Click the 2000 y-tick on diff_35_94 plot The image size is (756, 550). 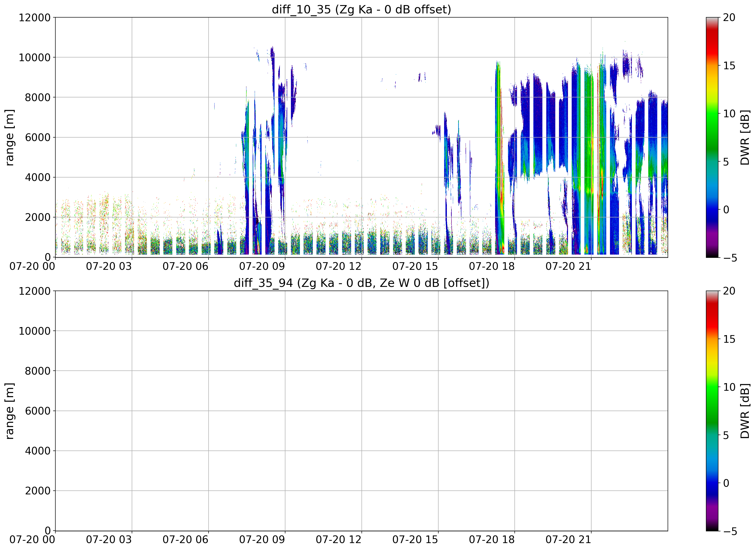(x=38, y=491)
